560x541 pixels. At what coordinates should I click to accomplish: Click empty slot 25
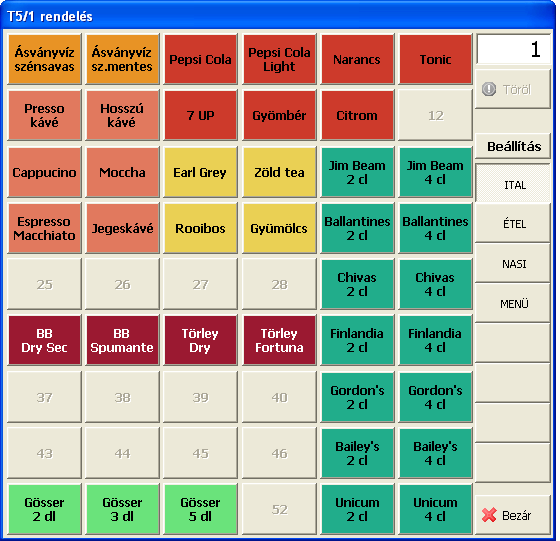point(44,284)
